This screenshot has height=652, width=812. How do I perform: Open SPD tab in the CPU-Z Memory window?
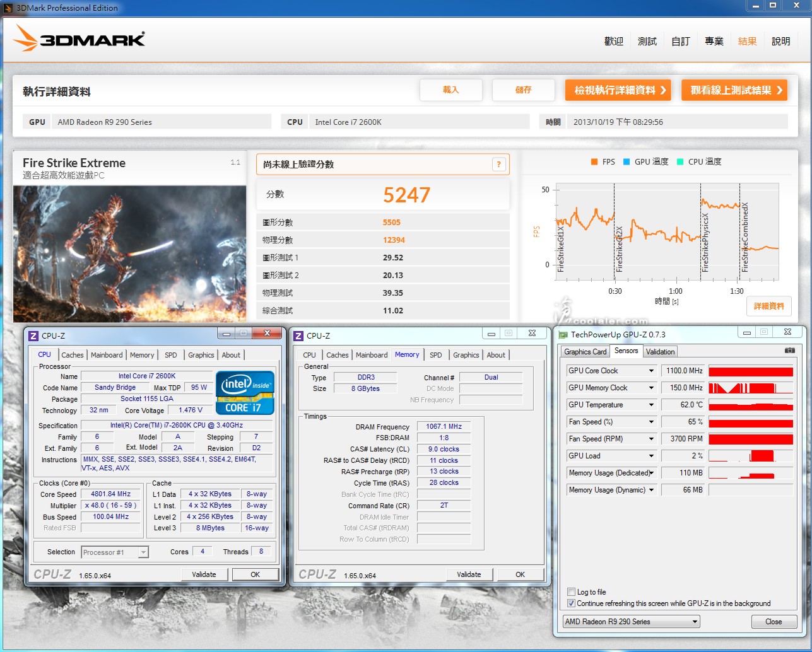click(x=436, y=355)
